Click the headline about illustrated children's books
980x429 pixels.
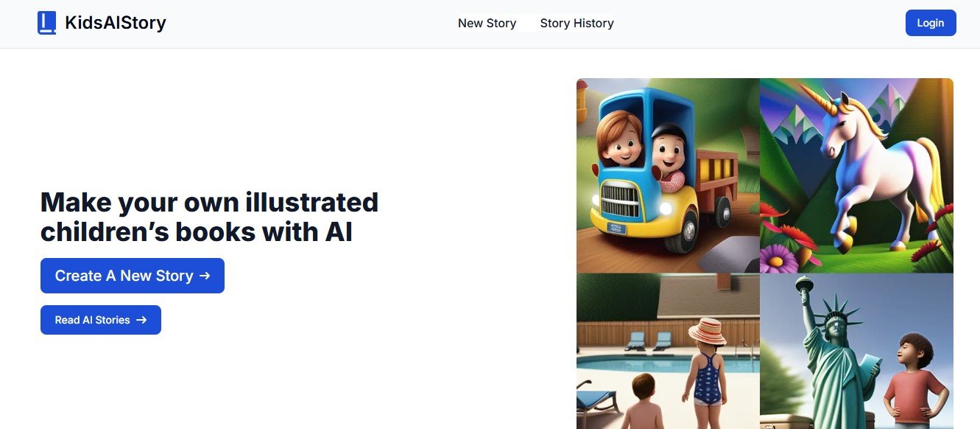pyautogui.click(x=209, y=217)
